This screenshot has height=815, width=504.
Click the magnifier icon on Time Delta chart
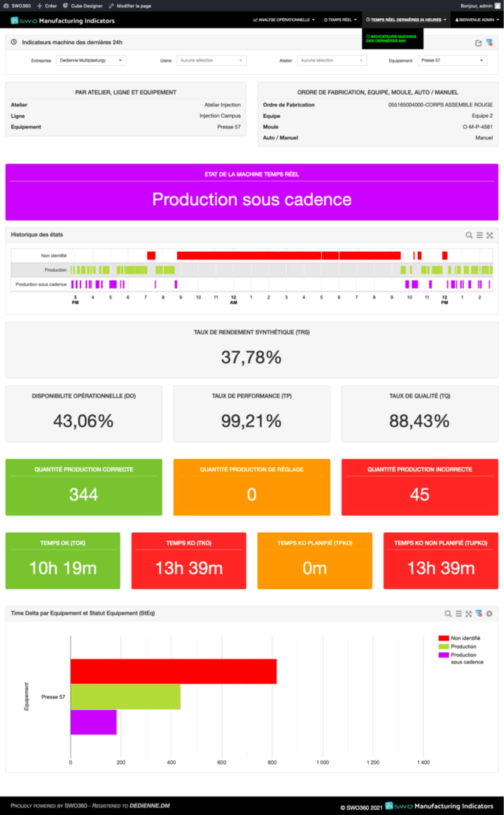click(448, 614)
